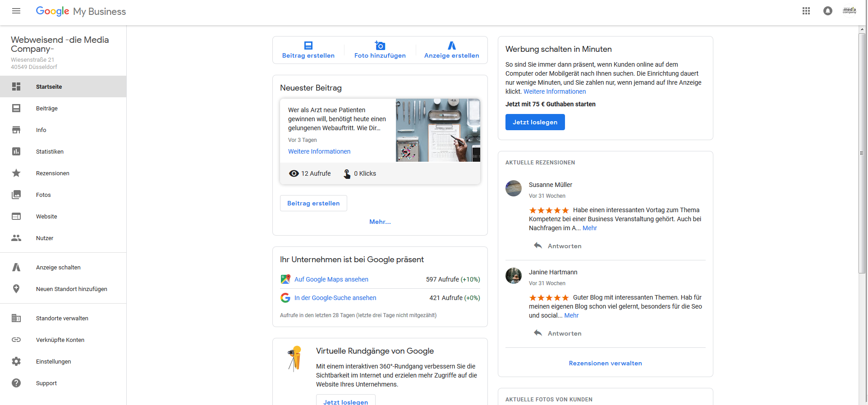Click In der Google-Suche ansehen link
The image size is (868, 405).
[335, 298]
